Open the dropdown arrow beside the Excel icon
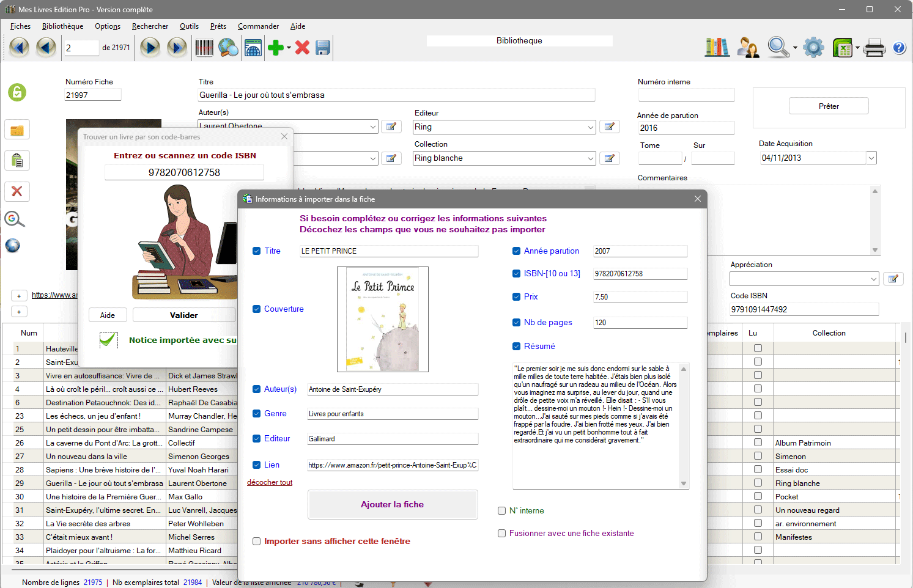Viewport: 913px width, 588px height. tap(857, 48)
